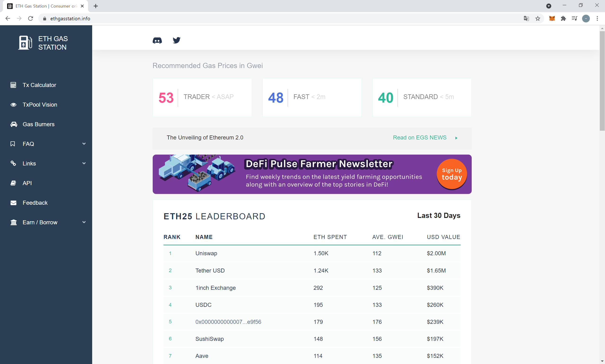Reload the page with refresh icon
The width and height of the screenshot is (605, 364).
(30, 18)
